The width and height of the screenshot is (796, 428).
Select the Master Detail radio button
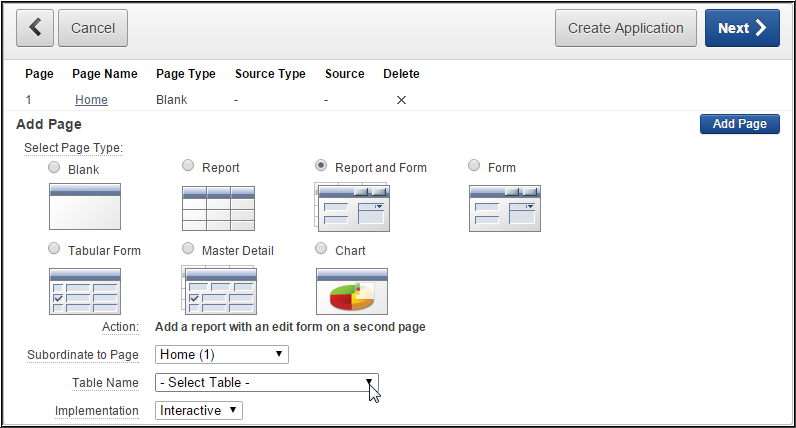[x=188, y=249]
